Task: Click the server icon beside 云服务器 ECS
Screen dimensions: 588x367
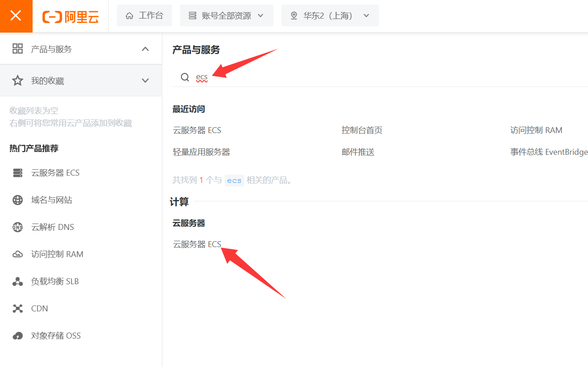Action: [18, 173]
